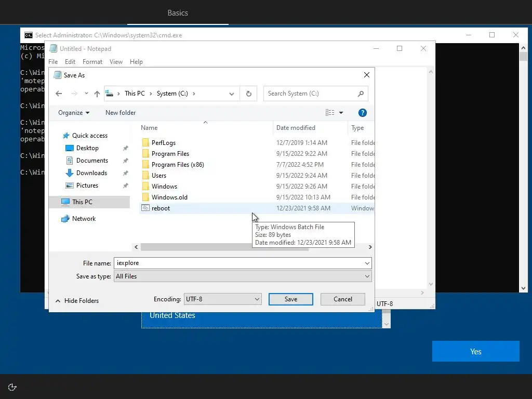Expand chevron after System (C:) breadcrumb
This screenshot has width=532, height=399.
(x=194, y=94)
